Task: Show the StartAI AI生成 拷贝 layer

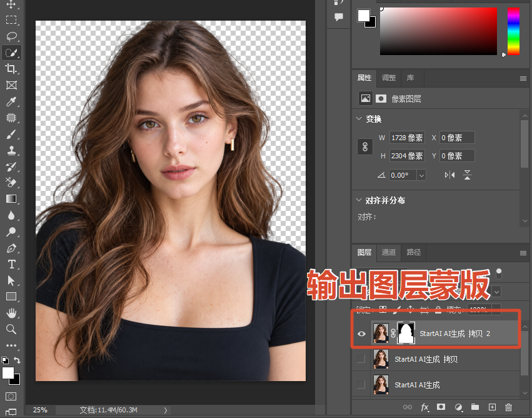Action: (361, 359)
